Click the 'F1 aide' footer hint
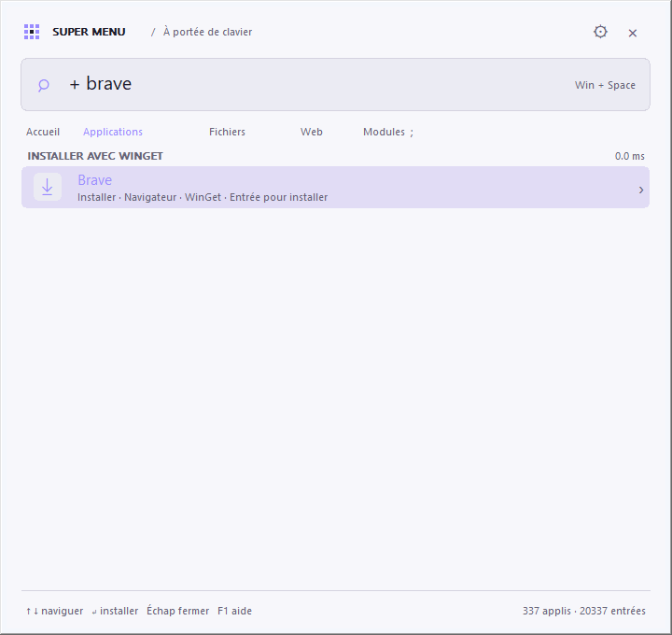The height and width of the screenshot is (635, 672). [234, 611]
